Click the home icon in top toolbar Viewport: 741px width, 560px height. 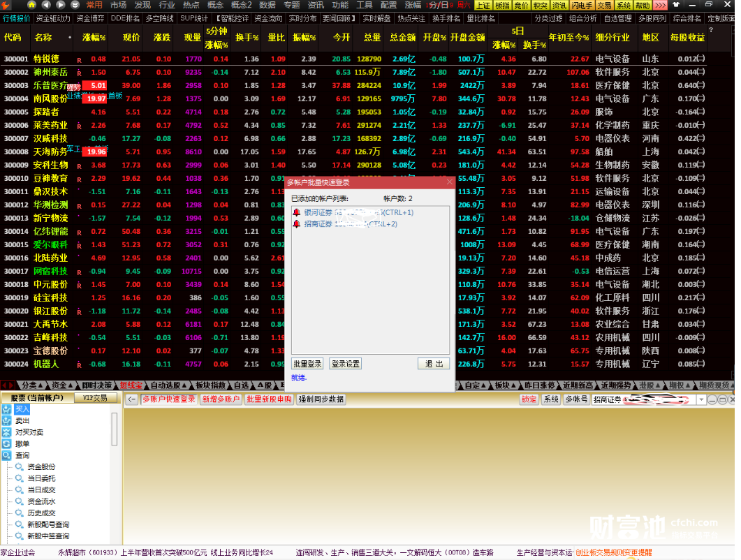pos(31,5)
